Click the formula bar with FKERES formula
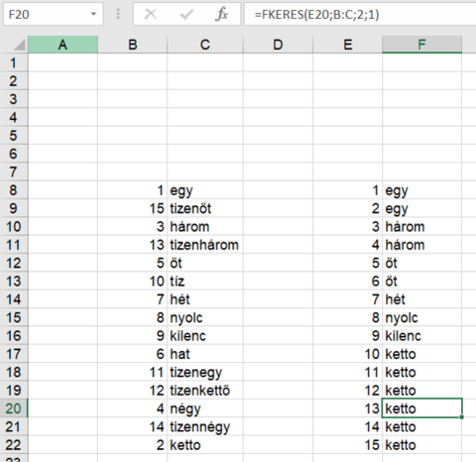Viewport: 476px width, 462px height. pyautogui.click(x=360, y=14)
